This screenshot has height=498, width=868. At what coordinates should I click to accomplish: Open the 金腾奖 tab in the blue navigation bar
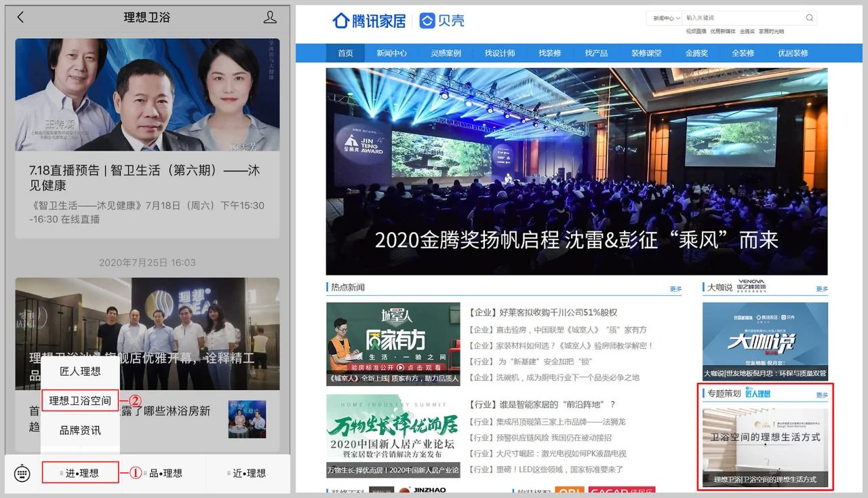point(696,53)
